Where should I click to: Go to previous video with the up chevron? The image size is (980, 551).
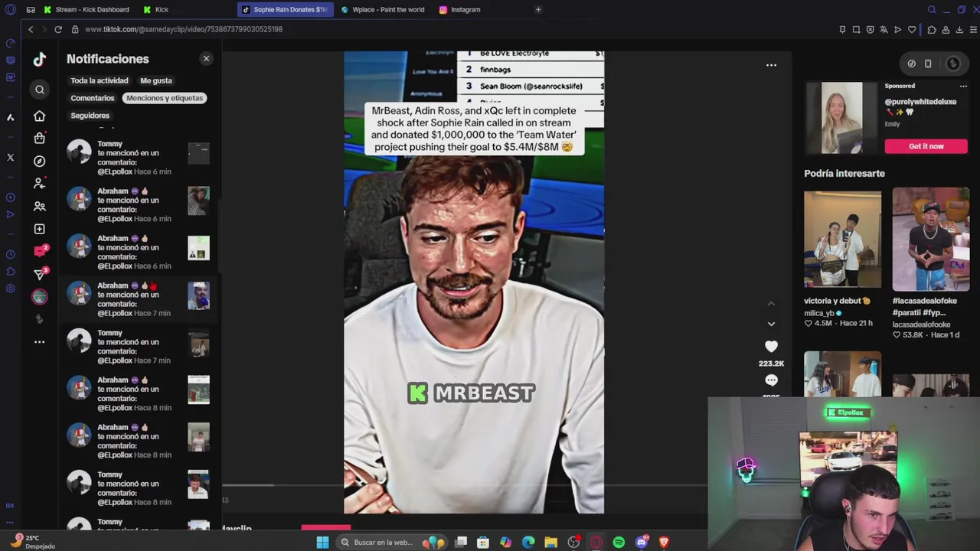(771, 304)
